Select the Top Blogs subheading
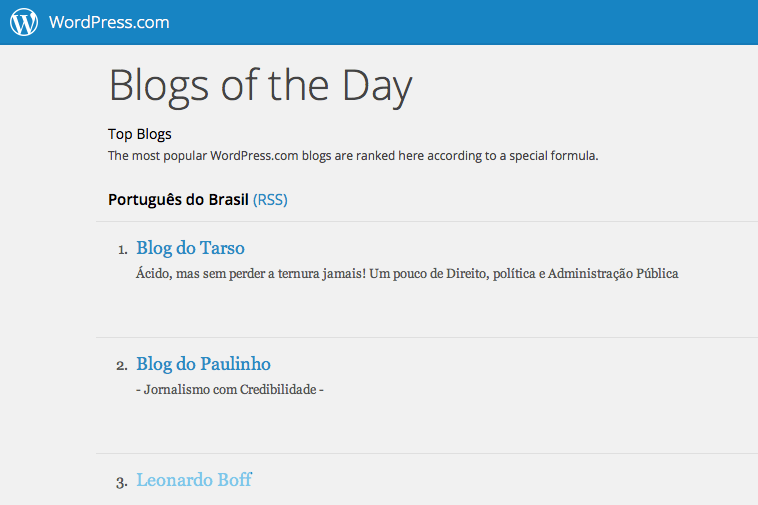This screenshot has width=758, height=505. 140,134
